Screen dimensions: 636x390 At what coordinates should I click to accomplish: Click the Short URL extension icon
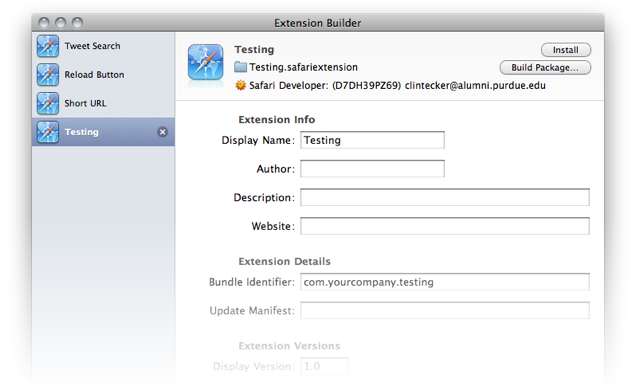point(47,103)
